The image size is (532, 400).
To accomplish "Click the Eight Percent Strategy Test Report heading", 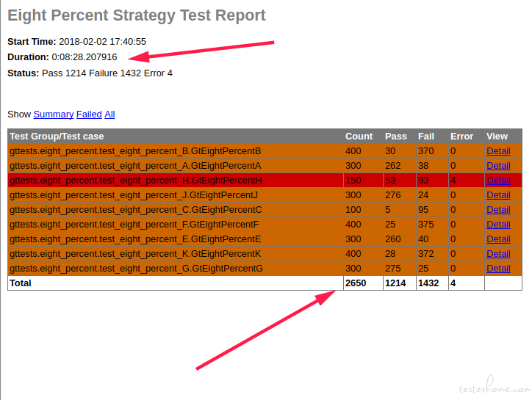I will (137, 15).
